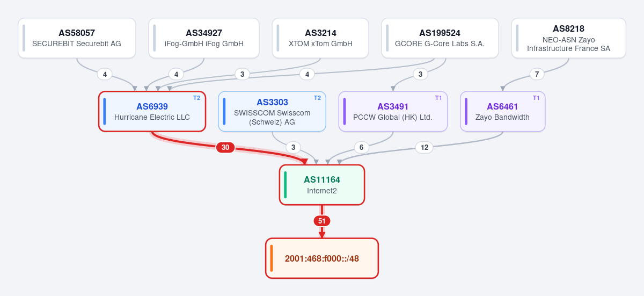Screen dimensions: 644x296
Task: Click the AS3491 PCCW Global node
Action: [393, 111]
